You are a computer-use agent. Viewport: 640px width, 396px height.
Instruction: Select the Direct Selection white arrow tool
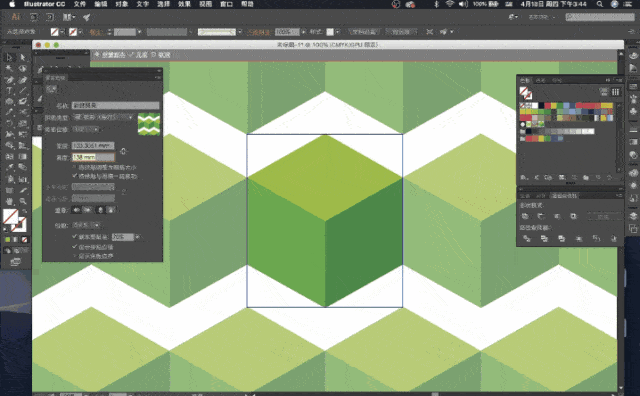22,58
